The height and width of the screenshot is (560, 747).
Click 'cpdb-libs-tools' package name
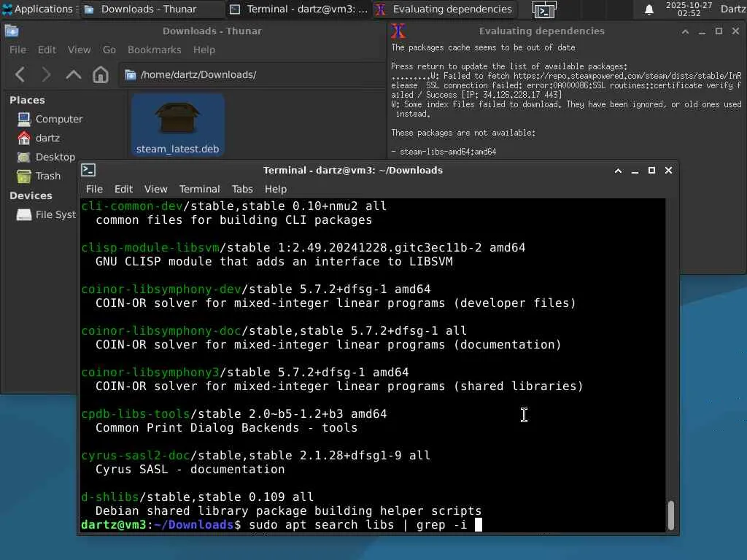point(135,414)
